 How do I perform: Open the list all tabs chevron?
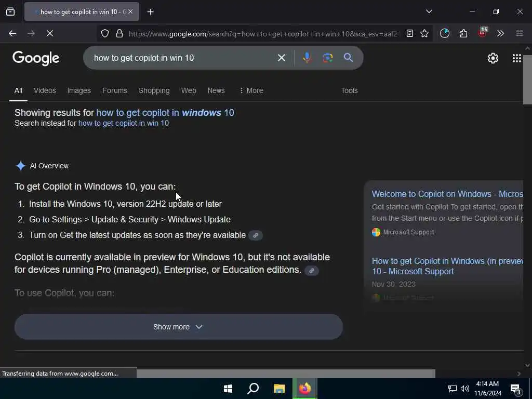(x=429, y=11)
